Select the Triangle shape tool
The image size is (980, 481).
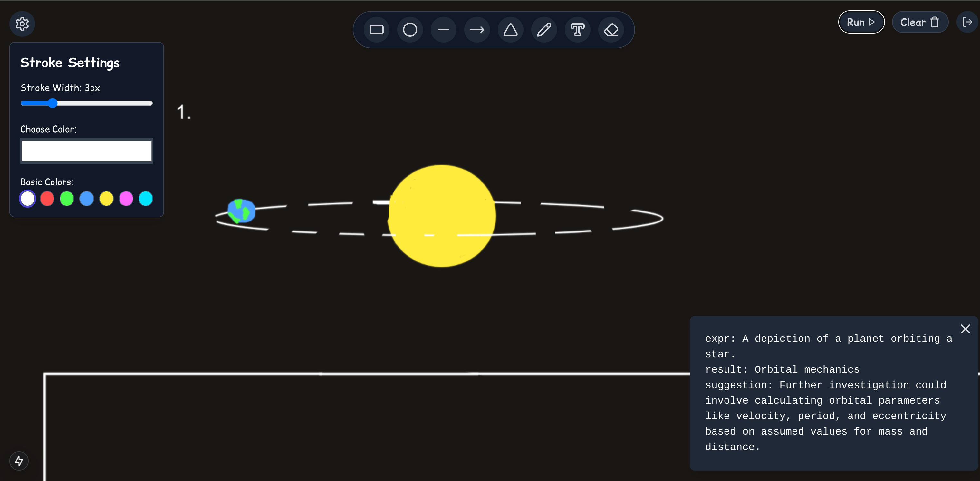(x=510, y=30)
